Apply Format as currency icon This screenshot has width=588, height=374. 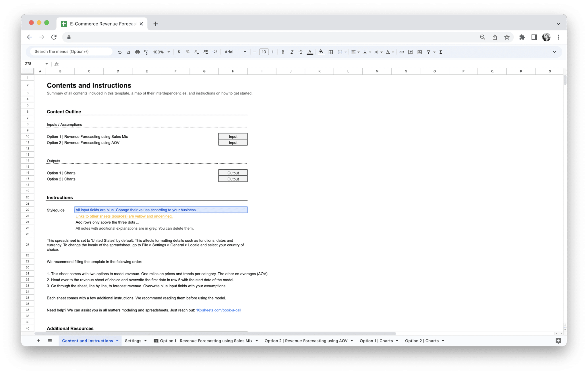coord(179,52)
